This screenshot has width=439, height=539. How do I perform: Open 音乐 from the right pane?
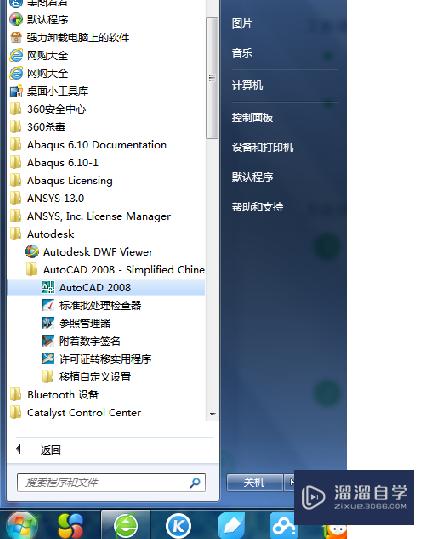point(242,53)
